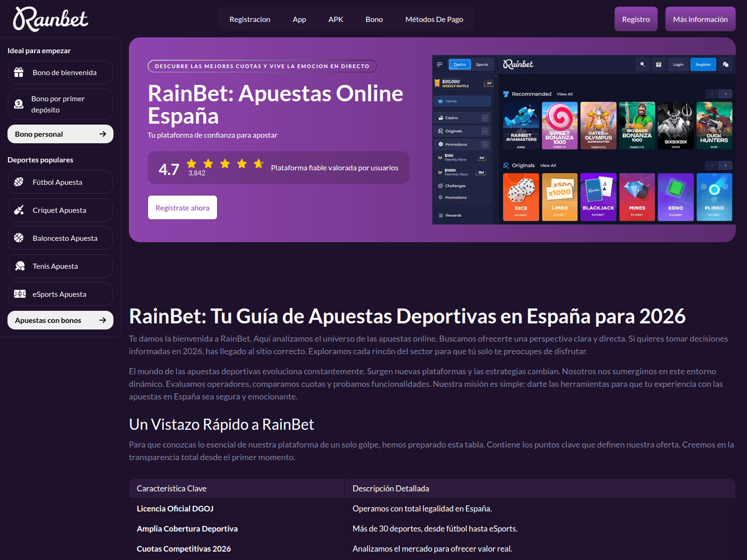Select the 'Amplia Cobertura Deportiva' table cell

tap(187, 529)
